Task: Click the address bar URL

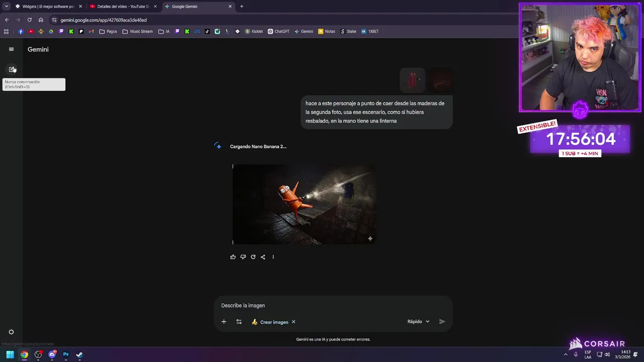Action: point(104,20)
